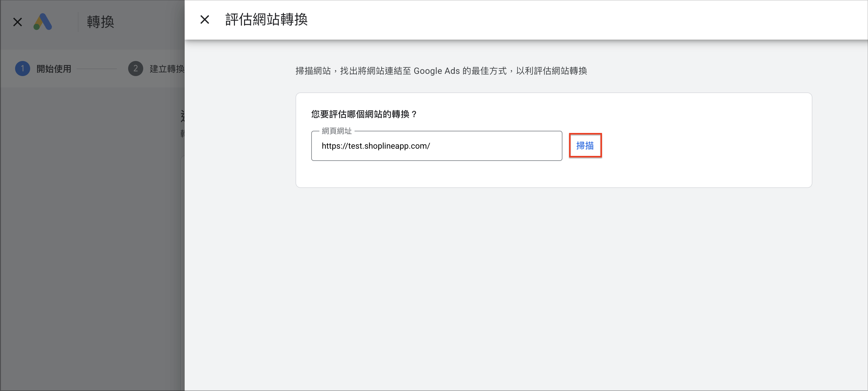Image resolution: width=868 pixels, height=391 pixels.
Task: Focus the 網頁網址 URL input field
Action: (x=437, y=146)
